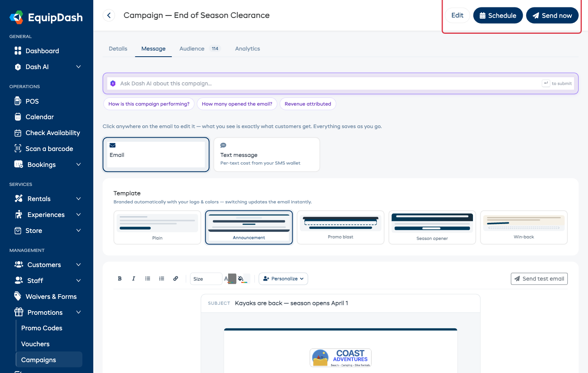Insert a bulleted list
The image size is (588, 373).
pyautogui.click(x=148, y=279)
